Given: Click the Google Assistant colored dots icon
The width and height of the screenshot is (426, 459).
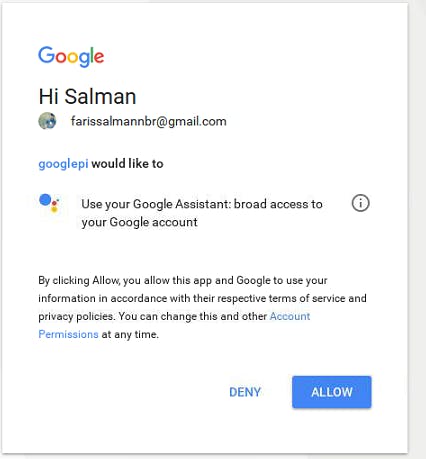Looking at the screenshot, I should pos(49,203).
